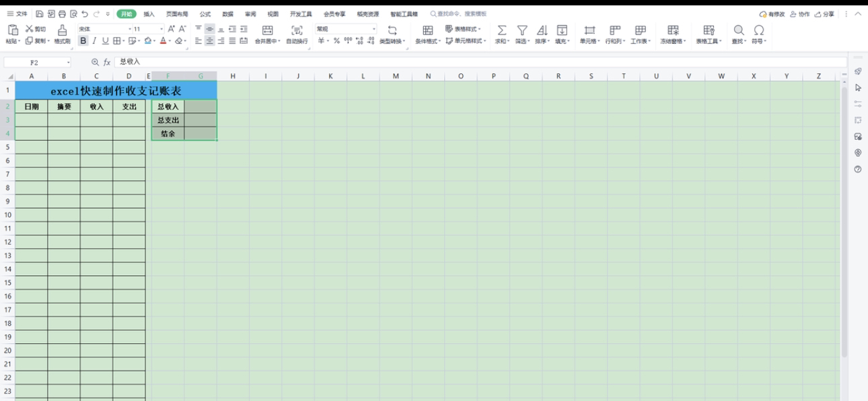Toggle Underline formatting button

[105, 41]
